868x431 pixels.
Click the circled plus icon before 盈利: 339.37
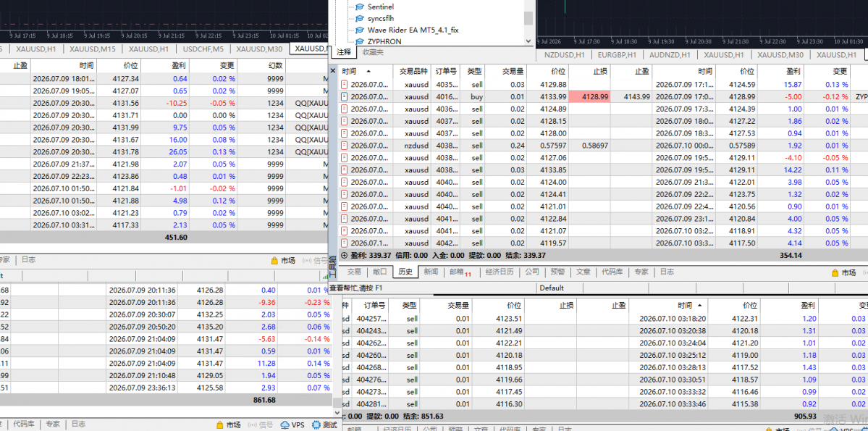tap(345, 256)
